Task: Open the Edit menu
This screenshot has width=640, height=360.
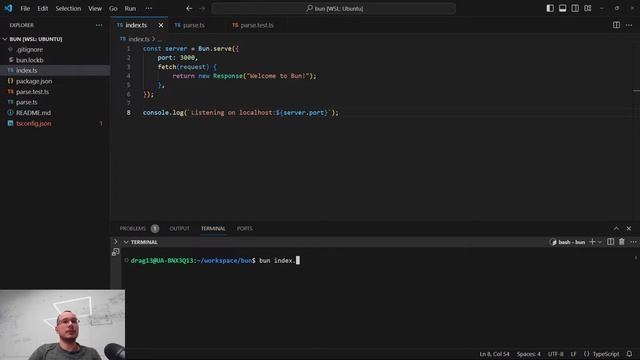Action: pos(42,8)
